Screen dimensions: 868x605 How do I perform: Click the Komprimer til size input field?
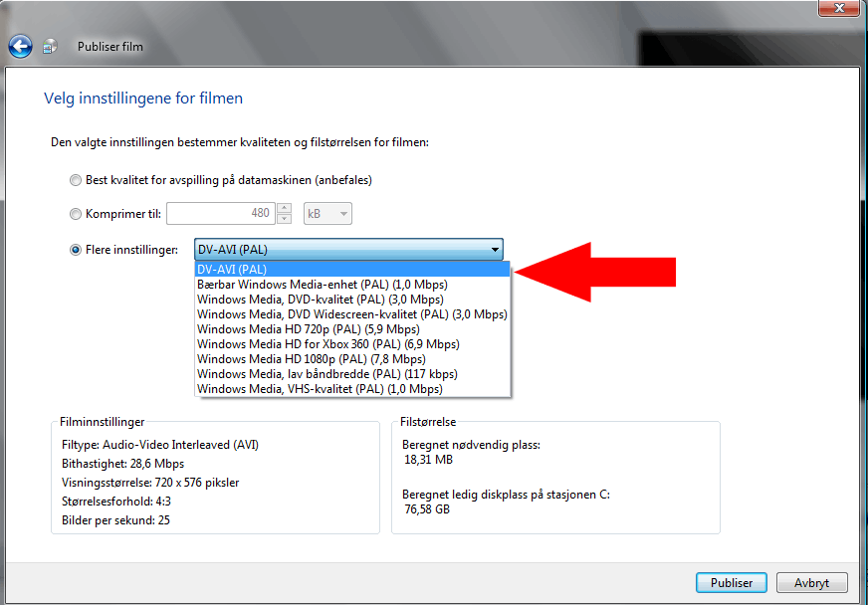(221, 214)
